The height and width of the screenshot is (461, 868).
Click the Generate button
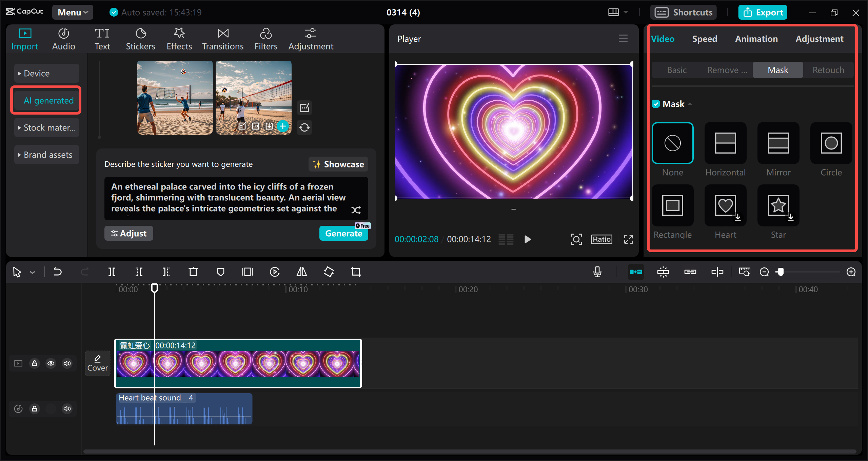[343, 233]
